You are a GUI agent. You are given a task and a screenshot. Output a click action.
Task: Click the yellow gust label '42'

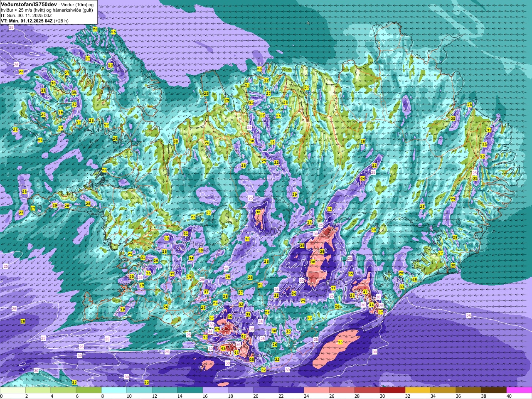[244, 336]
